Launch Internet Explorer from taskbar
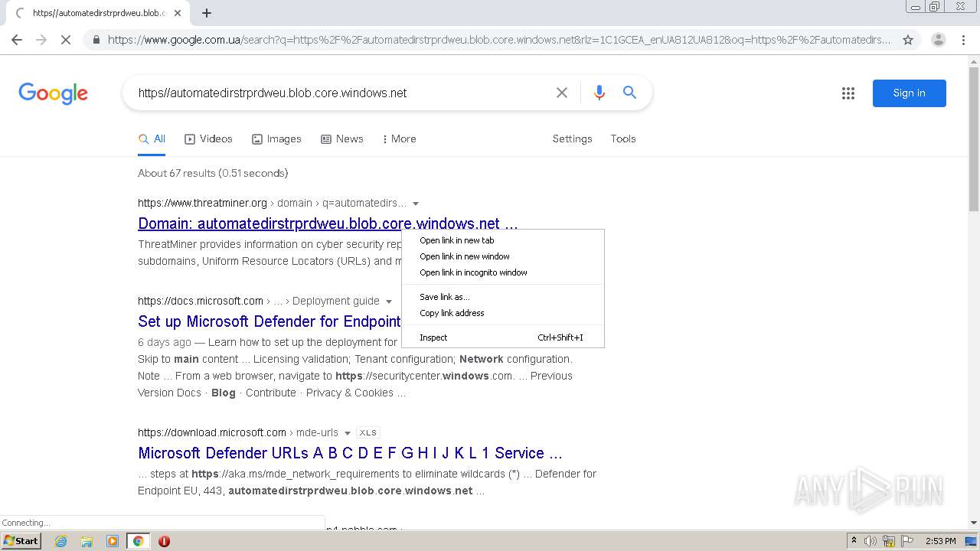The width and height of the screenshot is (980, 551). click(60, 541)
